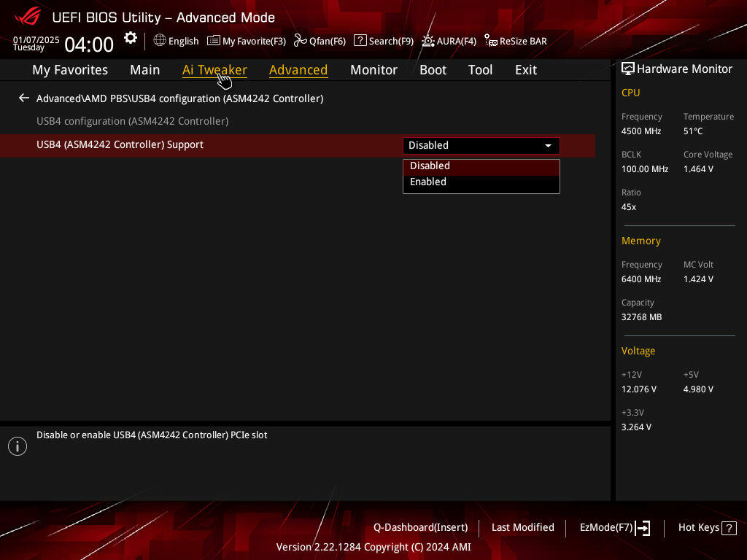This screenshot has height=560, width=747.
Task: Open the Ai Tweaker tab
Action: pyautogui.click(x=214, y=70)
